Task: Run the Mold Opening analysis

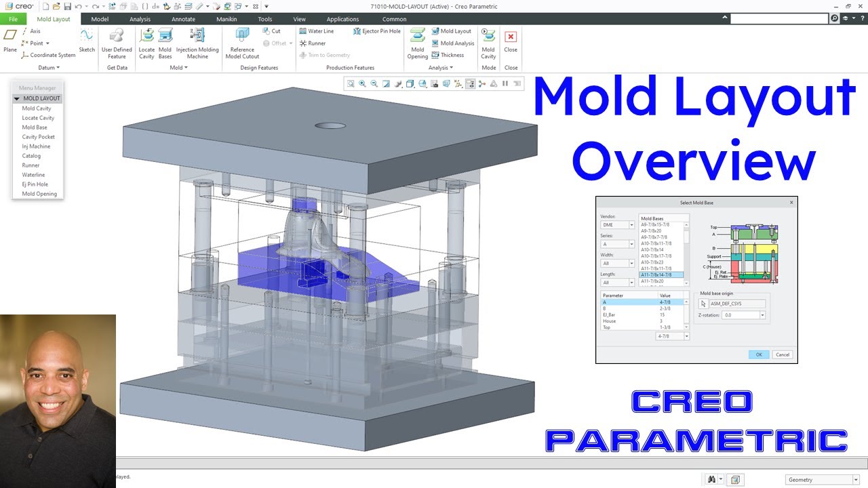Action: point(418,43)
